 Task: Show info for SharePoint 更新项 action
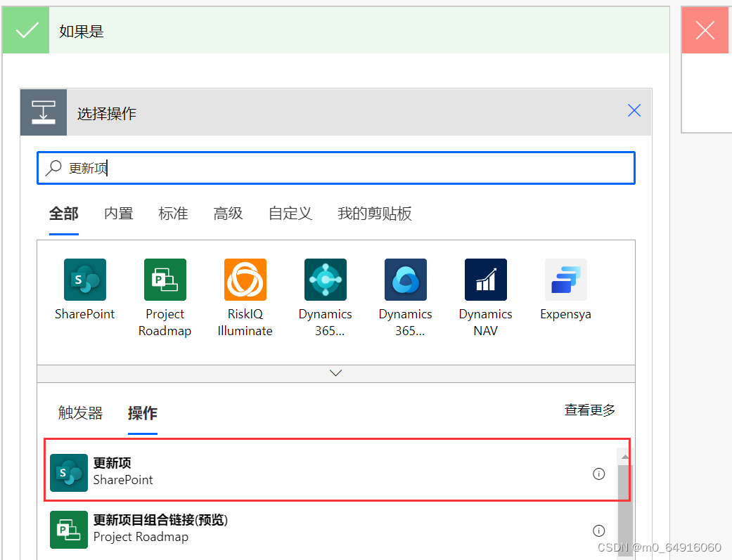tap(598, 474)
